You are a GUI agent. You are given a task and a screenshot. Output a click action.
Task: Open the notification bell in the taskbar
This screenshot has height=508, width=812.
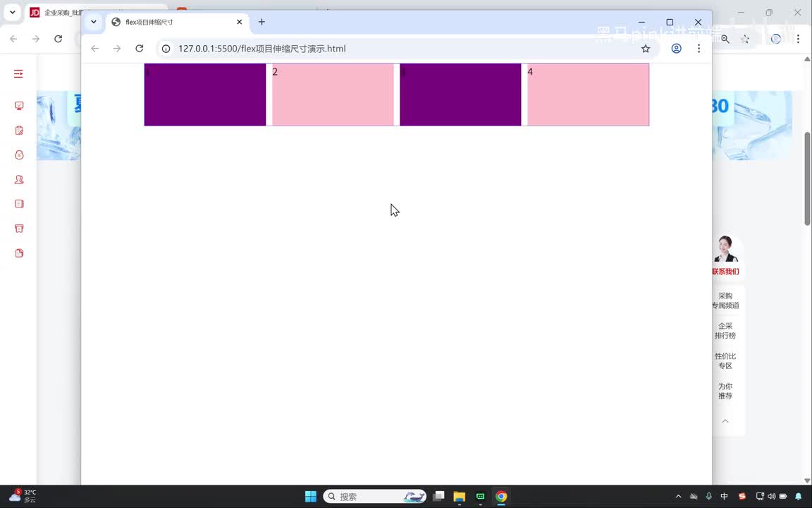[799, 497]
